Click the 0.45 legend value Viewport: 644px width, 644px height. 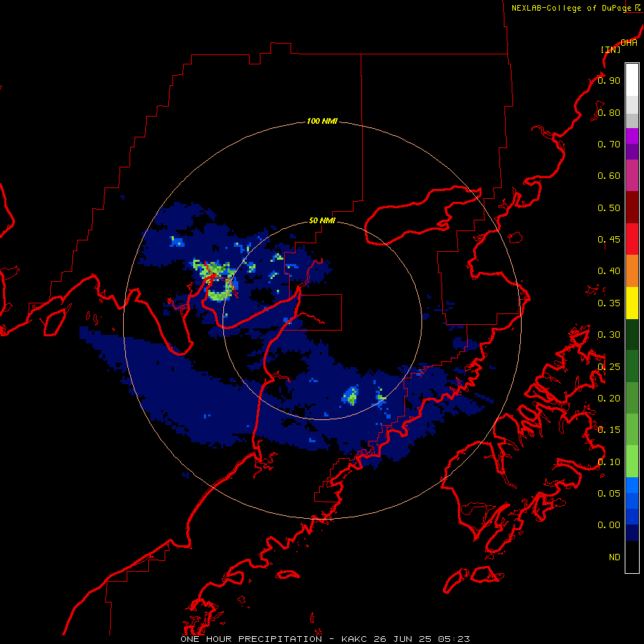tap(609, 240)
